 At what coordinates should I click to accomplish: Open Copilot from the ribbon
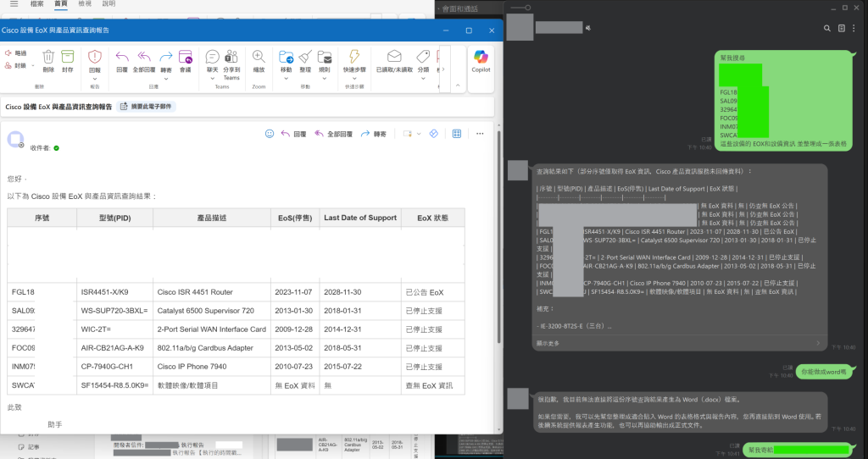coord(481,60)
